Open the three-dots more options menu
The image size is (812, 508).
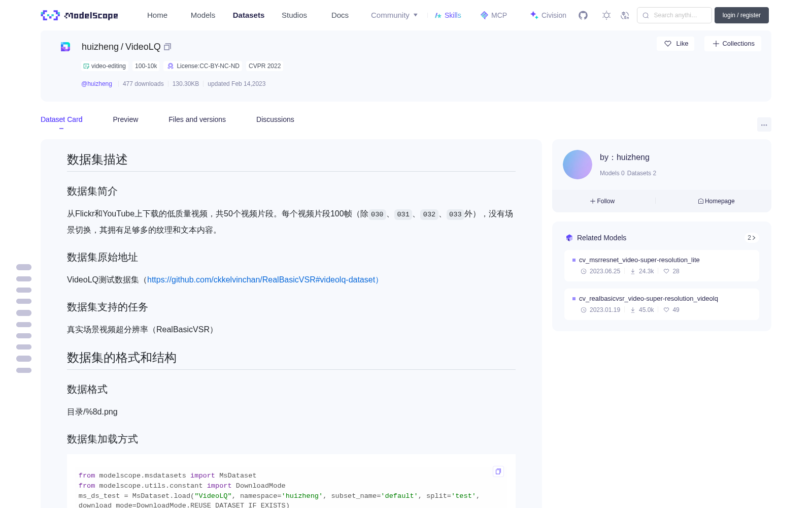[x=764, y=125]
